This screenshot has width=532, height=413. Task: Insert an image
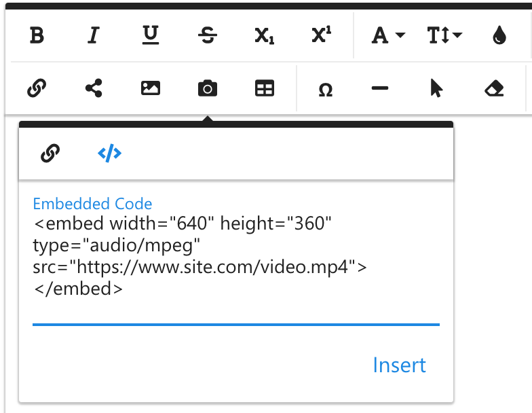151,88
